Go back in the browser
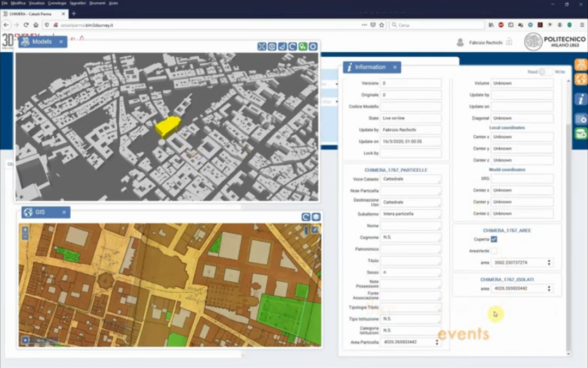 click(7, 25)
